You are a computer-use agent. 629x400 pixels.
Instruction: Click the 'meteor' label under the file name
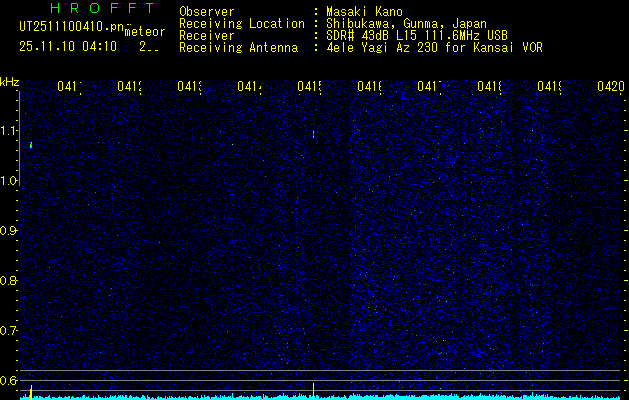pos(145,32)
